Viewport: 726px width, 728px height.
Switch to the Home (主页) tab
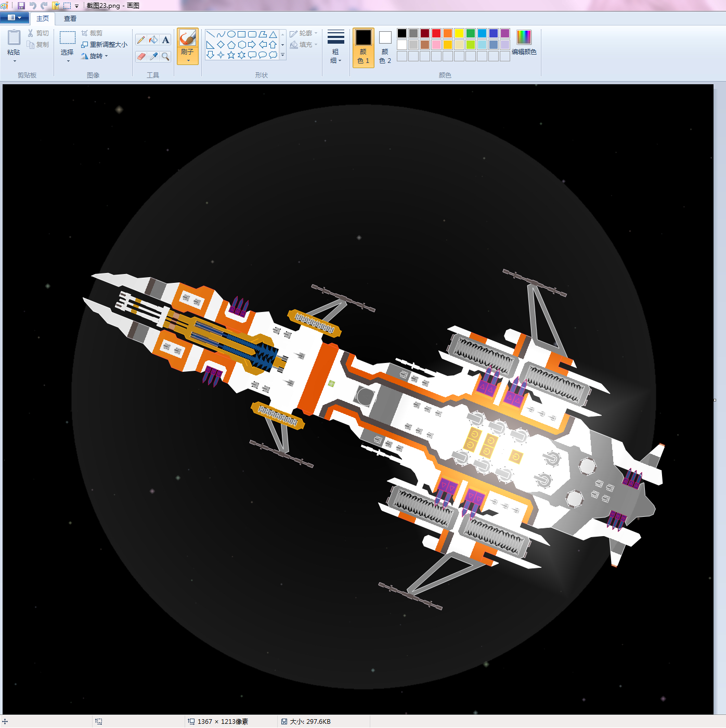coord(43,19)
